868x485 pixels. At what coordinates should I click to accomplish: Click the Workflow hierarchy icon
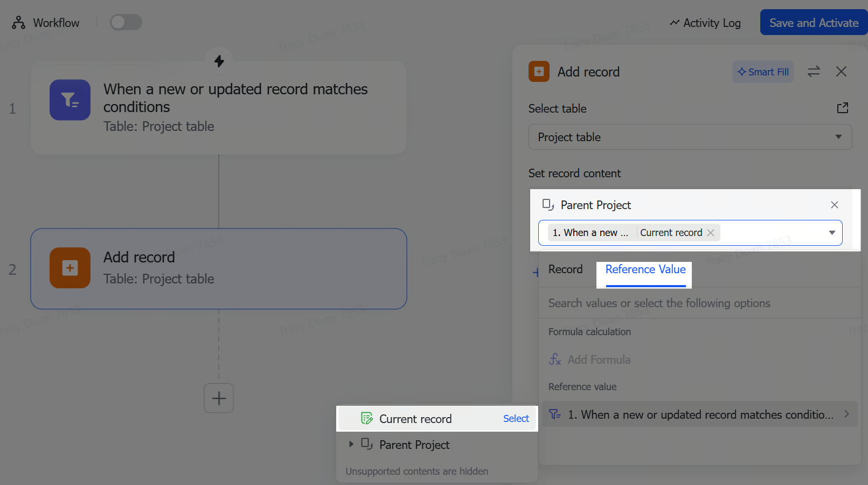[18, 23]
